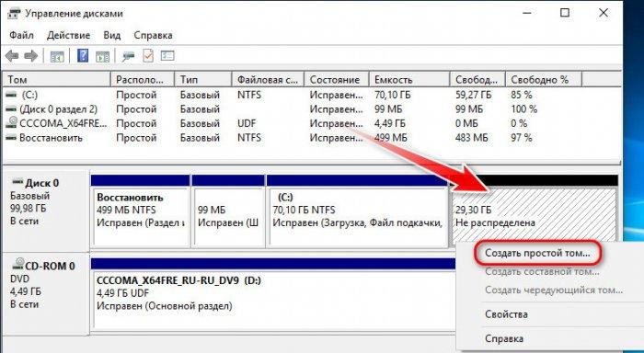Click the Forward arrow toolbar icon
This screenshot has width=644, height=353.
(x=31, y=56)
